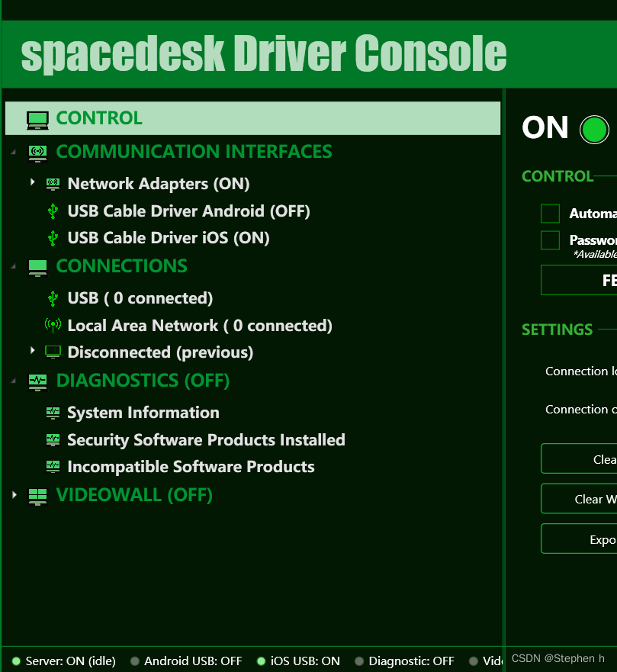Open VIDEOWALL (OFF) heading

pyautogui.click(x=134, y=495)
